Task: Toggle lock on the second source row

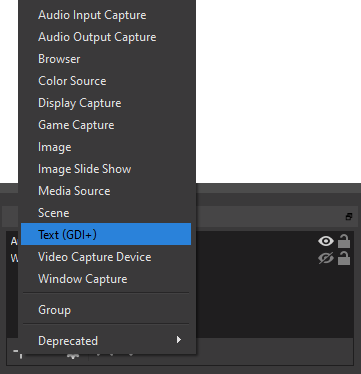Action: tap(344, 258)
